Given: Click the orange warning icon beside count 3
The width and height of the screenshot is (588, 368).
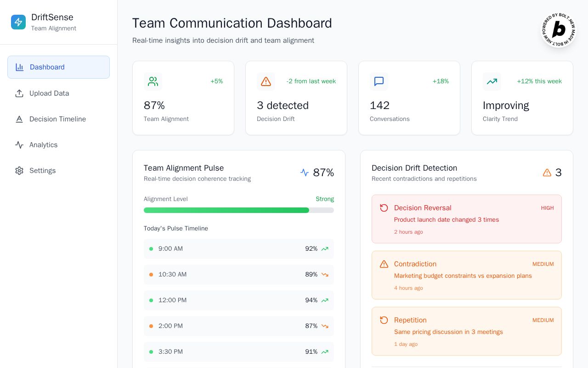Looking at the screenshot, I should [547, 172].
